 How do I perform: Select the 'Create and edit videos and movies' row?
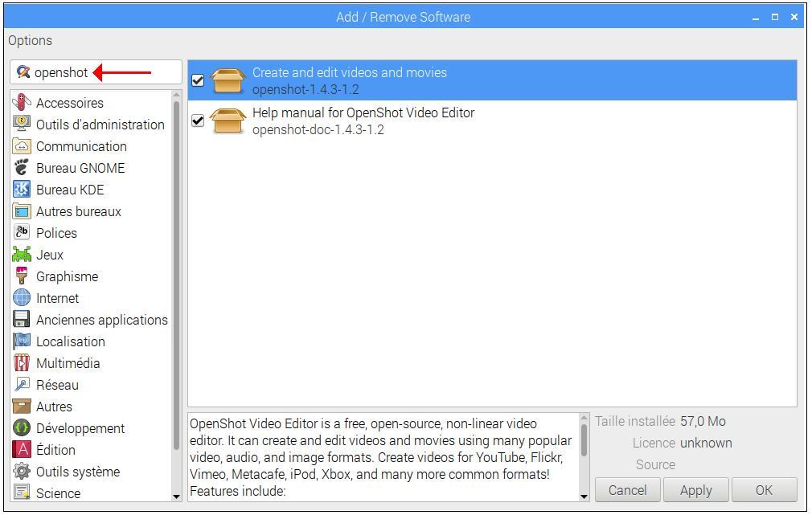[492, 80]
